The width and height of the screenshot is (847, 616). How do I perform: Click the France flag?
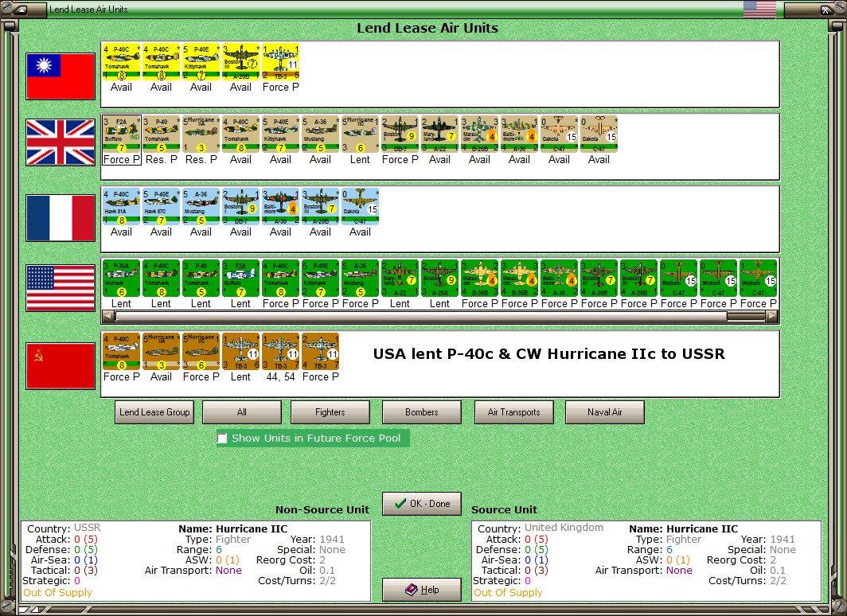point(60,217)
